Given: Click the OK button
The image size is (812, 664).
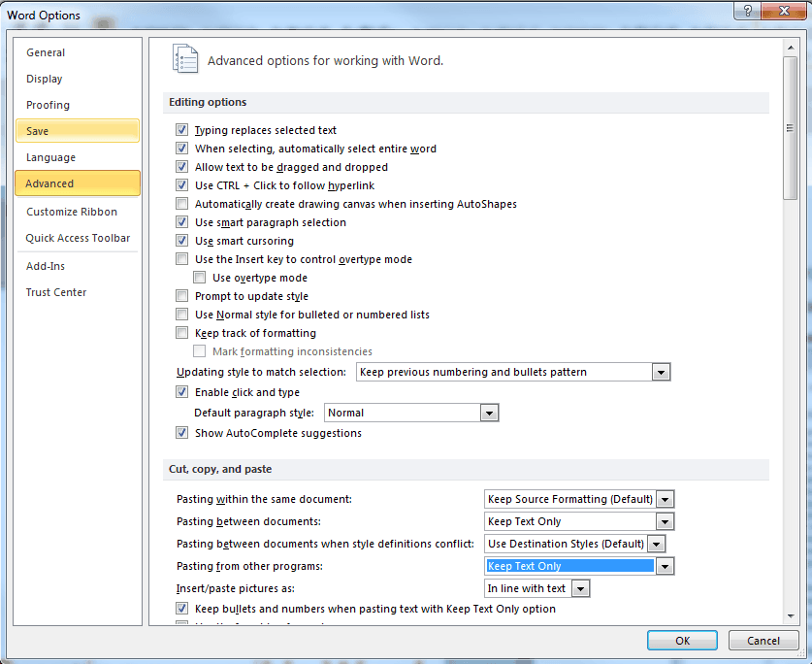Looking at the screenshot, I should point(682,641).
